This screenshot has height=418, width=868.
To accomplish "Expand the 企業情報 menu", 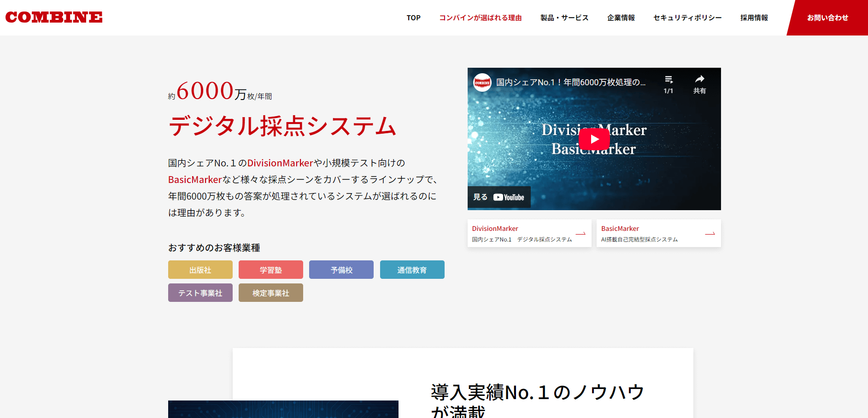I will pyautogui.click(x=621, y=18).
